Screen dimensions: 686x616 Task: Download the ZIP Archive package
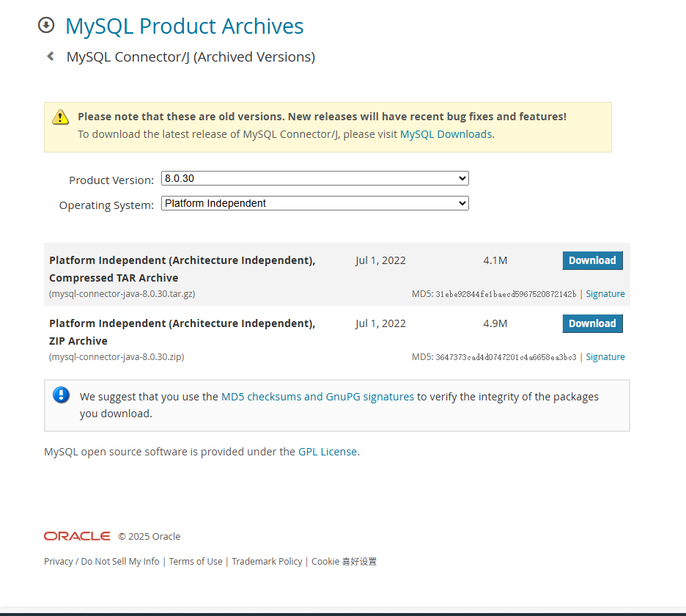point(592,323)
